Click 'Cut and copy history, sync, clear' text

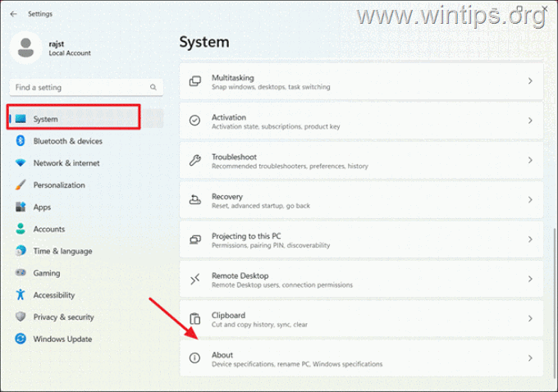(x=259, y=325)
